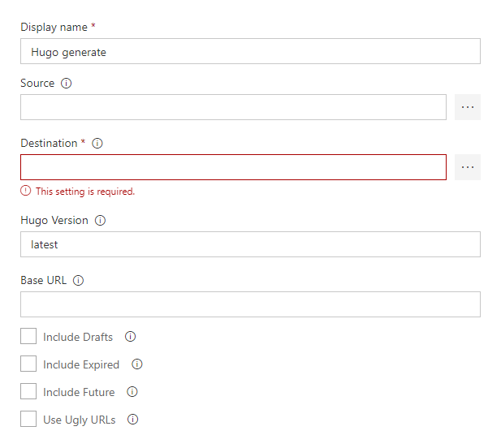
Task: Click the 'Source' label text
Action: (37, 84)
